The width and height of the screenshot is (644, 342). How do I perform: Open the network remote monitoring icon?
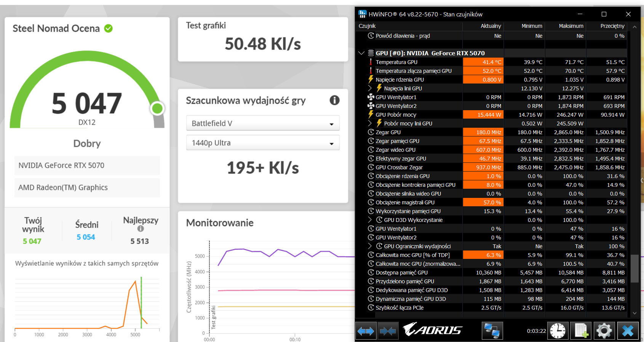point(492,331)
